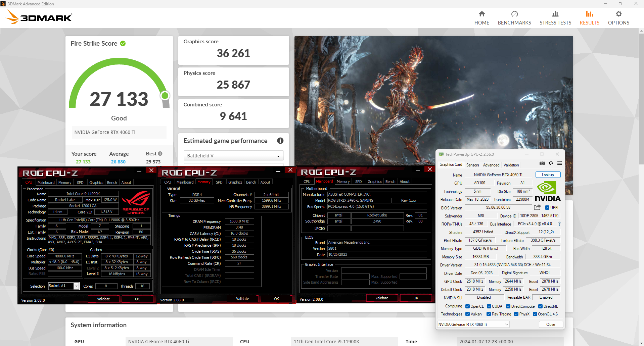Image resolution: width=644 pixels, height=346 pixels.
Task: Click the GPU-Z title bar app icon
Action: [441, 154]
